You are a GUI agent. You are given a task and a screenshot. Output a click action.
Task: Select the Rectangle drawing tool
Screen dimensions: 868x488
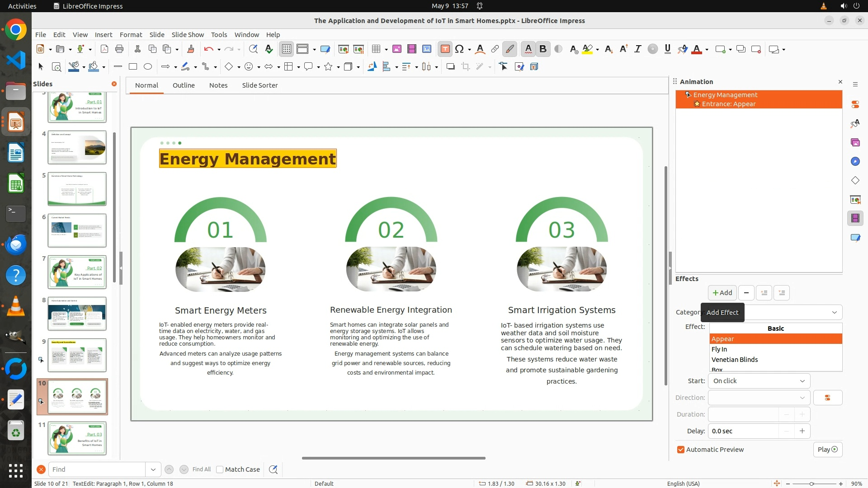coord(133,67)
